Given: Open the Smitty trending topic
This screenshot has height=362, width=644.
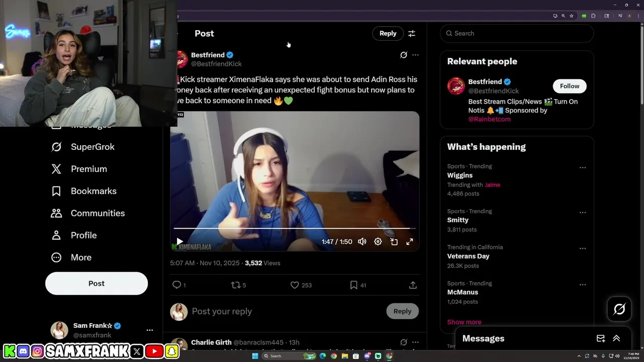Looking at the screenshot, I should point(458,220).
